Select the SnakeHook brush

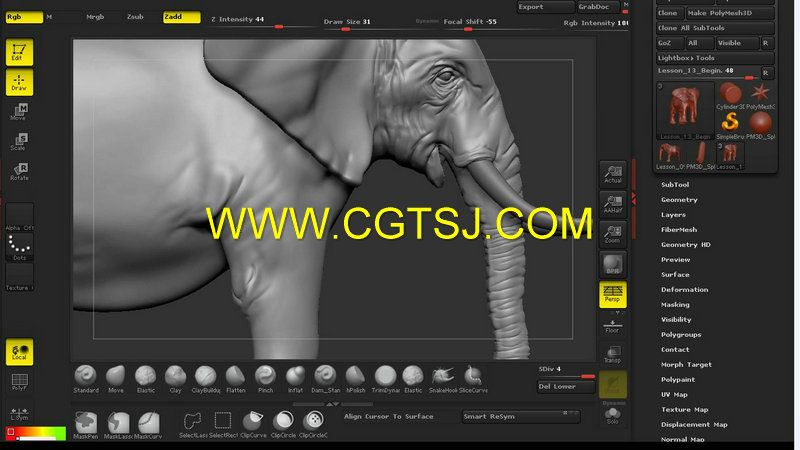coord(443,380)
